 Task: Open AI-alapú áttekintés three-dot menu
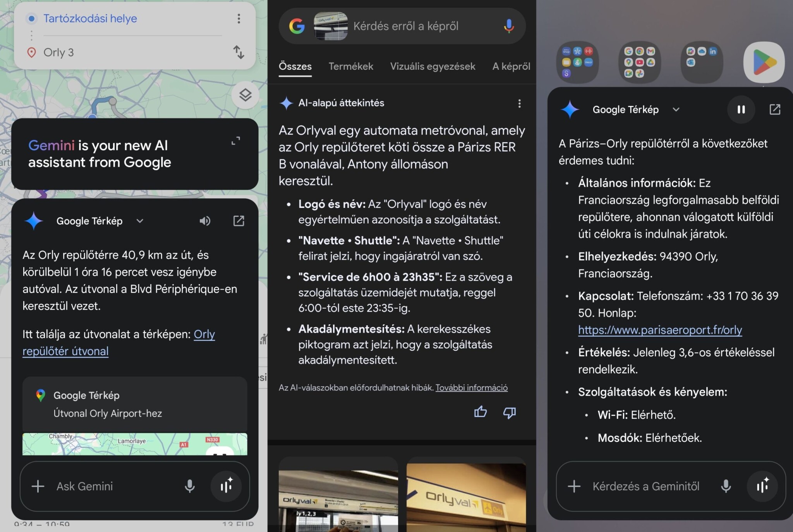coord(519,103)
